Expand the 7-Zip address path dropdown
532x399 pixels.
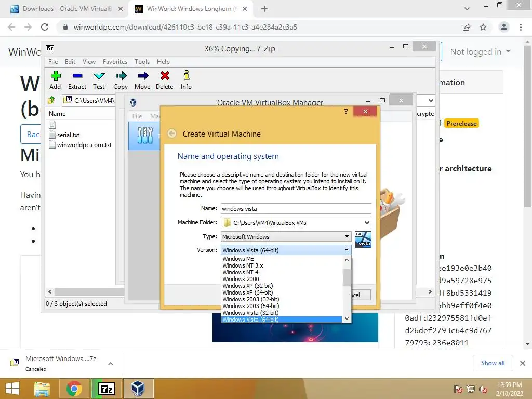click(x=431, y=100)
